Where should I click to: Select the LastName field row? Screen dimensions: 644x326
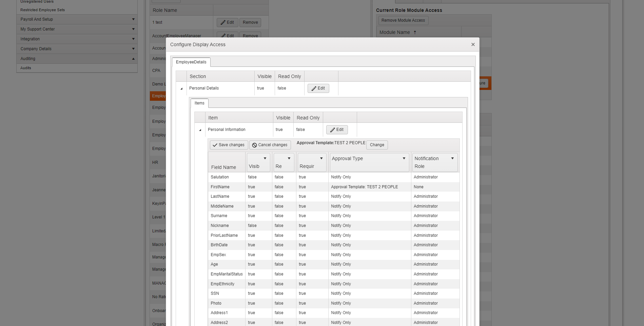[334, 196]
